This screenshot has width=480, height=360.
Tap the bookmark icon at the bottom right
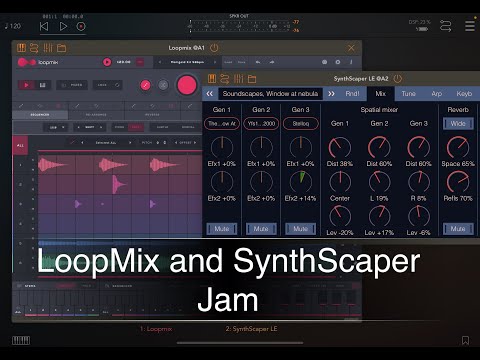tap(465, 340)
